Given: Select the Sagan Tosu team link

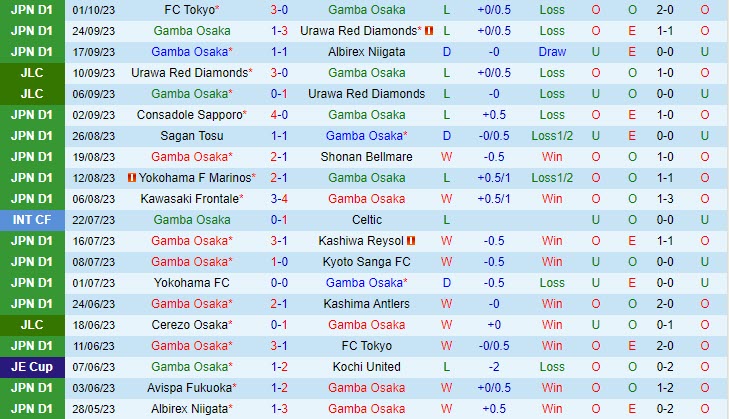Looking at the screenshot, I should click(192, 136).
